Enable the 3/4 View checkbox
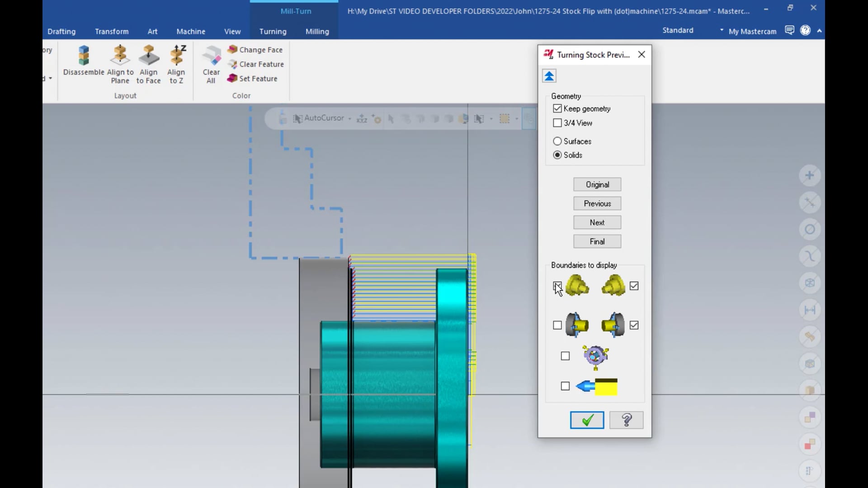The image size is (868, 488). point(557,123)
